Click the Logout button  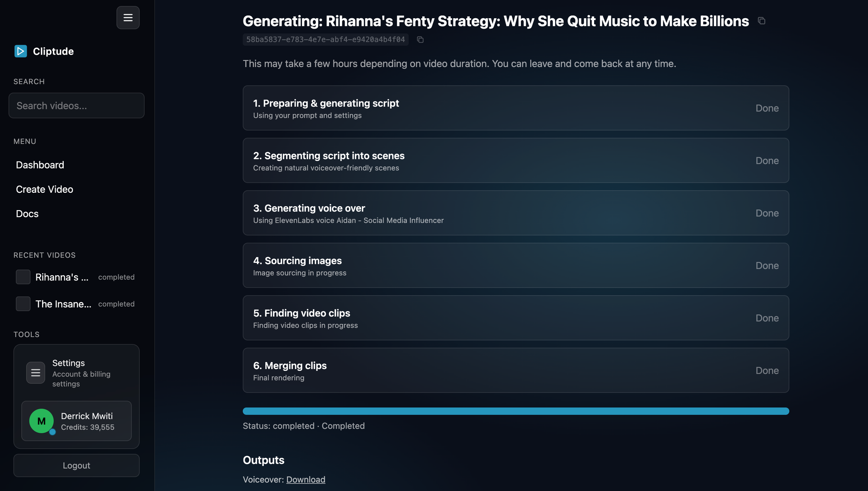76,465
